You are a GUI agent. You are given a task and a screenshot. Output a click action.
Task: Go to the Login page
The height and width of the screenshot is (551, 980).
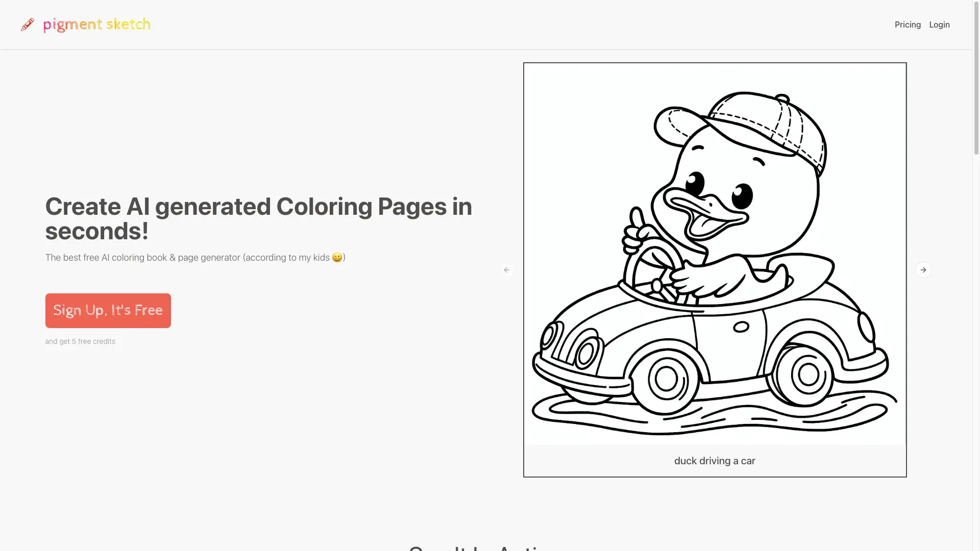[939, 24]
